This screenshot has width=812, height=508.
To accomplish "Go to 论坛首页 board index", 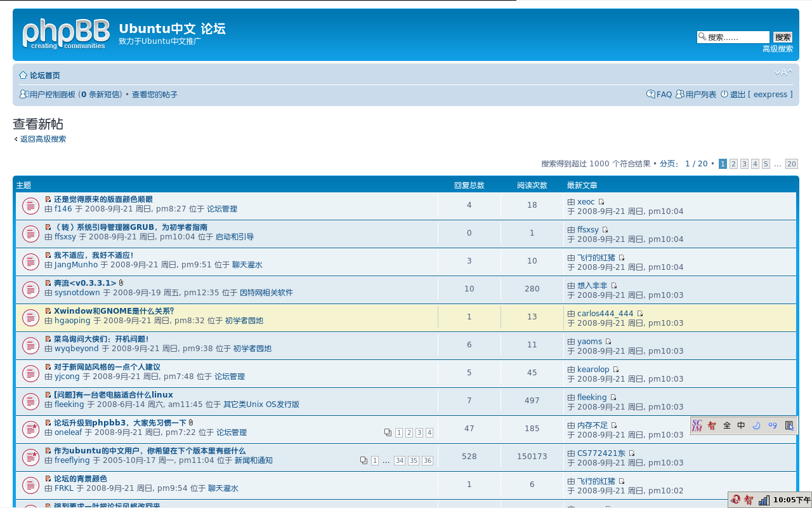I will (x=45, y=76).
